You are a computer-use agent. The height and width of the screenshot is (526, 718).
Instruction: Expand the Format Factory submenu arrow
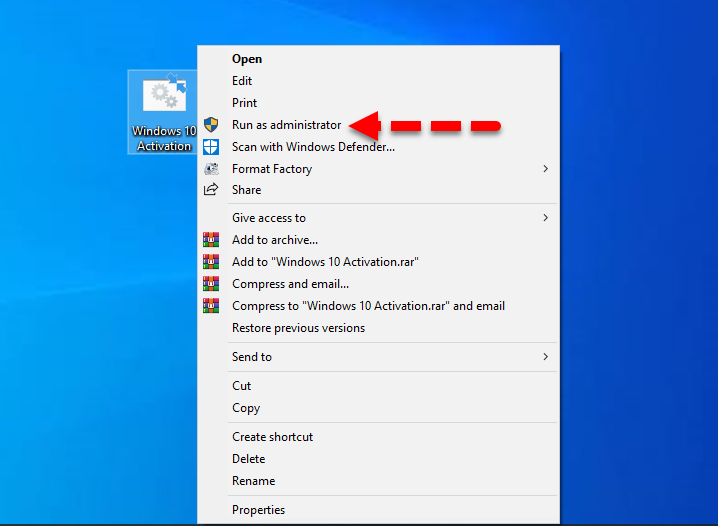point(545,169)
